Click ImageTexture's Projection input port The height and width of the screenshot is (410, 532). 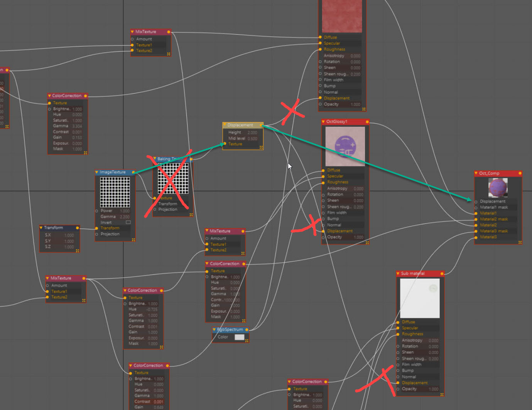96,234
